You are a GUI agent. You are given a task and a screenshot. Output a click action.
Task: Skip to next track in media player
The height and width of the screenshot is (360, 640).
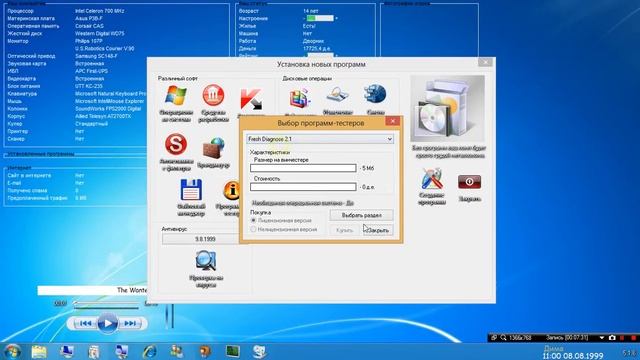130,323
